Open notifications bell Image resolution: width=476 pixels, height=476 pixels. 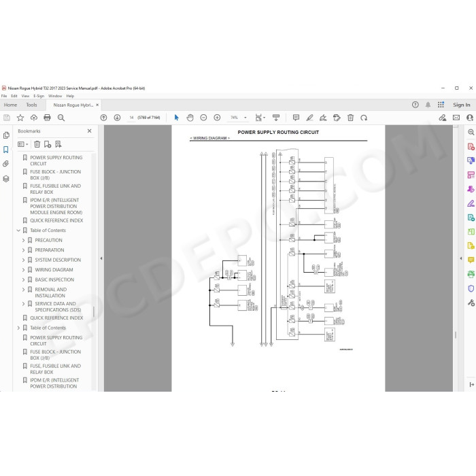(428, 105)
